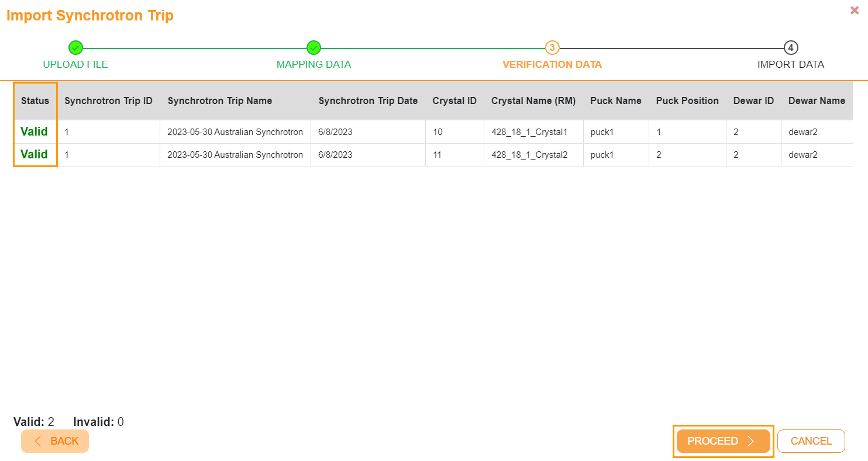The image size is (868, 461).
Task: Click the left chevron inside the Back button
Action: pyautogui.click(x=39, y=441)
